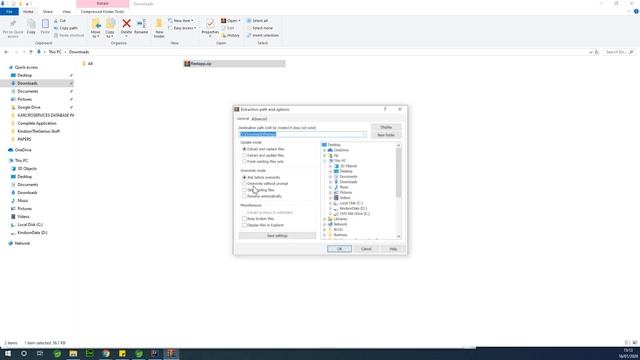Select Rename automatically radio button

[x=244, y=196]
